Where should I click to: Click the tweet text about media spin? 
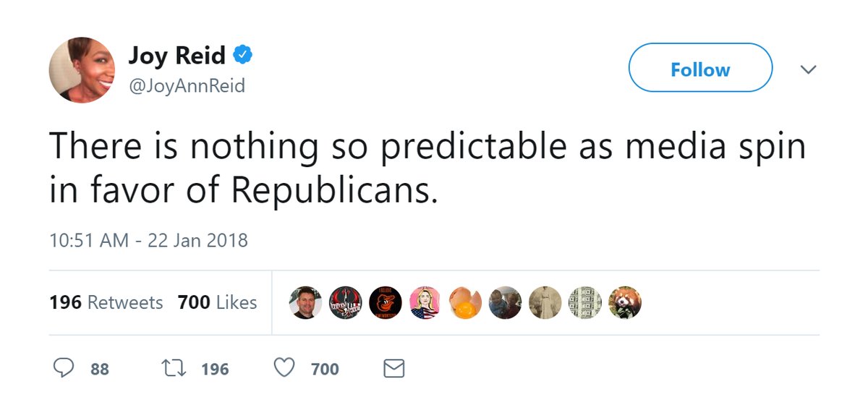click(x=427, y=168)
